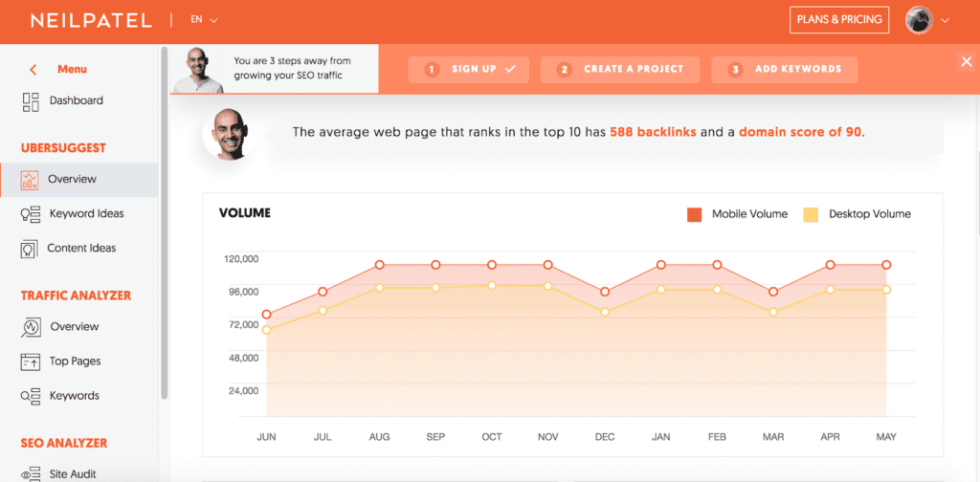Click the AUG mobile volume data point
The width and height of the screenshot is (980, 482).
379,265
